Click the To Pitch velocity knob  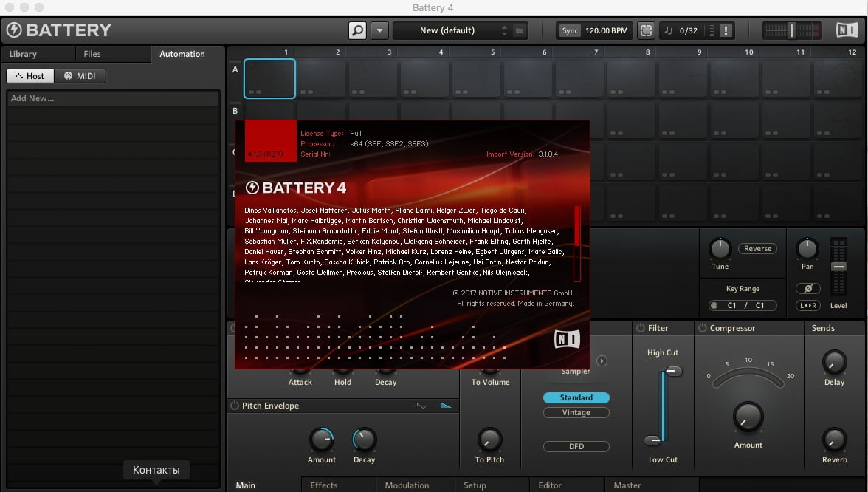[x=489, y=440]
